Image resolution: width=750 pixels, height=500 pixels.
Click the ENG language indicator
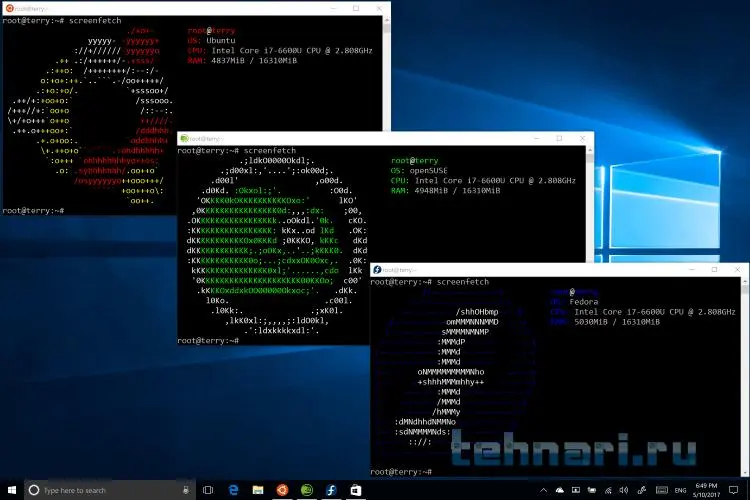click(680, 490)
